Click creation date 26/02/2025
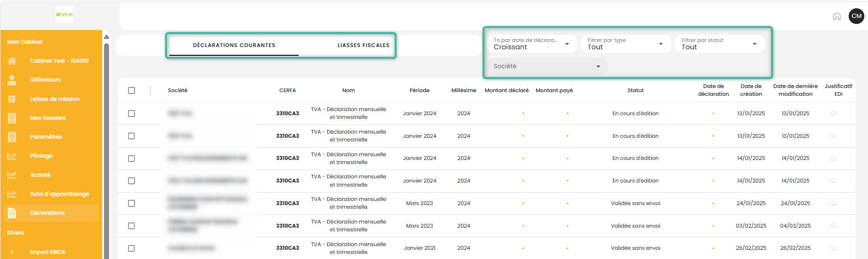Viewport: 868px width, 259px height. [x=751, y=248]
